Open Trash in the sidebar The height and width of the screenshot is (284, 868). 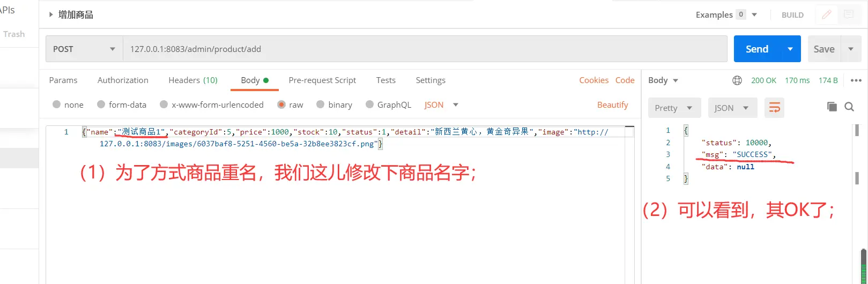pyautogui.click(x=14, y=34)
